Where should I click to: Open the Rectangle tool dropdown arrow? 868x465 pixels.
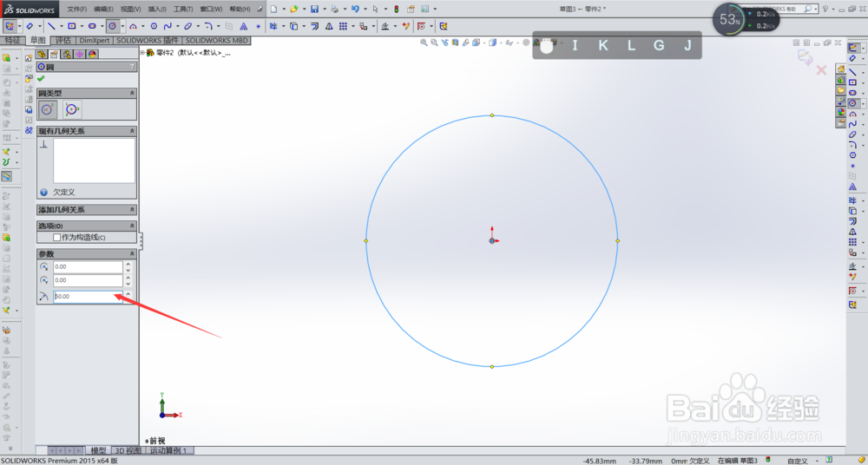82,26
